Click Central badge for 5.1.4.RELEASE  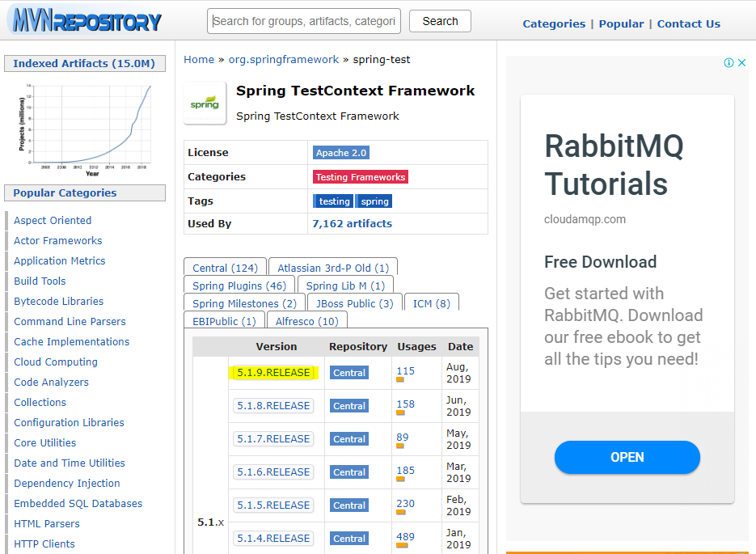[349, 539]
